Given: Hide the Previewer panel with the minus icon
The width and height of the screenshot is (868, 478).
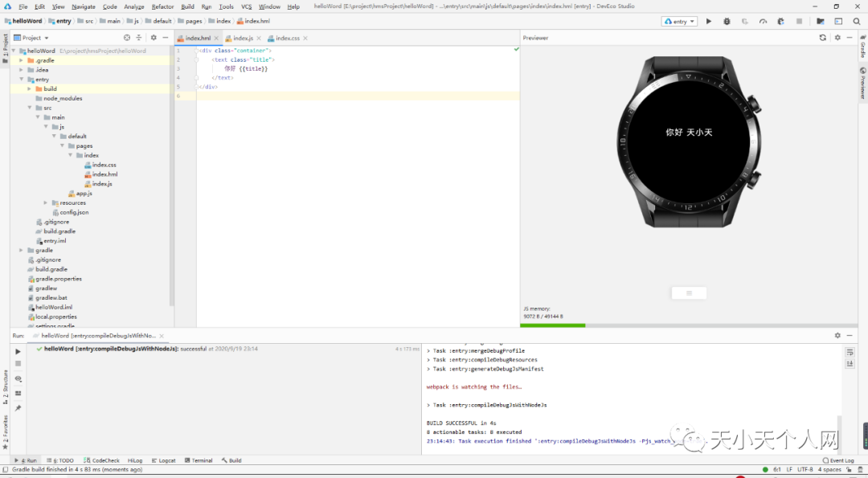Looking at the screenshot, I should (850, 38).
